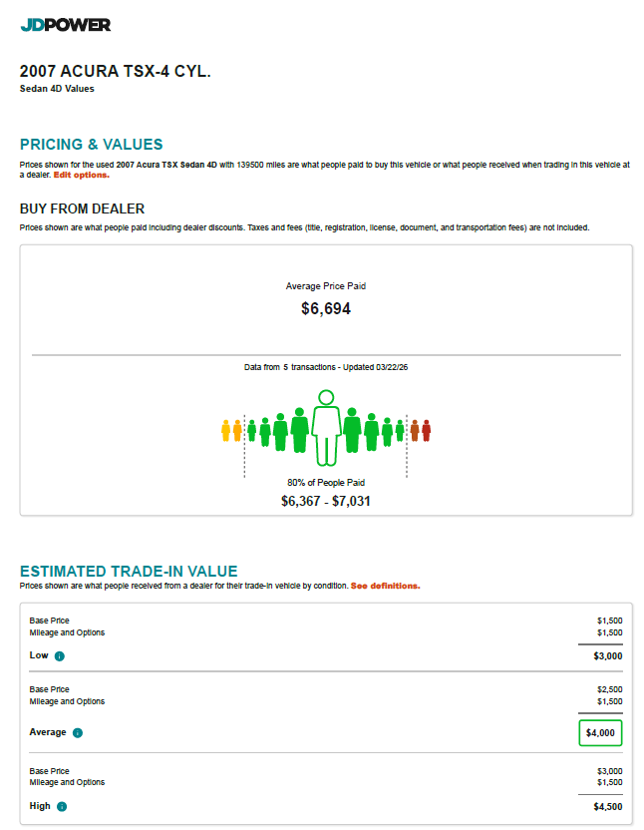Click the rightmost dark red person icon
This screenshot has height=830, width=644.
click(x=427, y=430)
